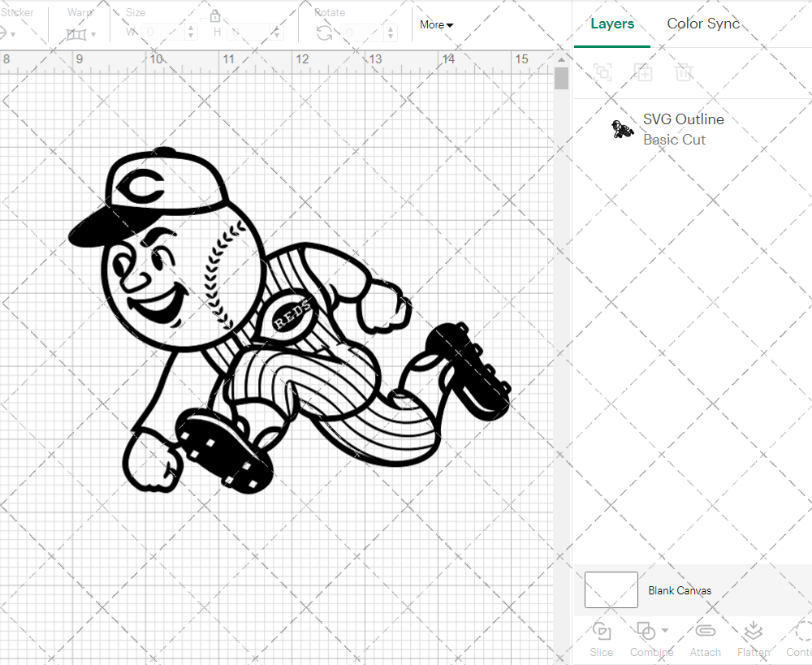Click the Rotate icon
Image resolution: width=812 pixels, height=665 pixels.
[324, 33]
